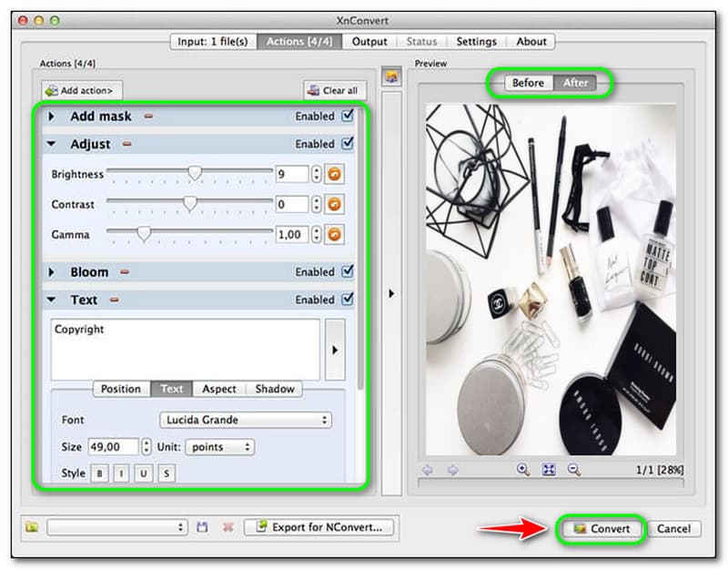The image size is (728, 570).
Task: Select the Aspect sub-tab of Text
Action: (219, 389)
